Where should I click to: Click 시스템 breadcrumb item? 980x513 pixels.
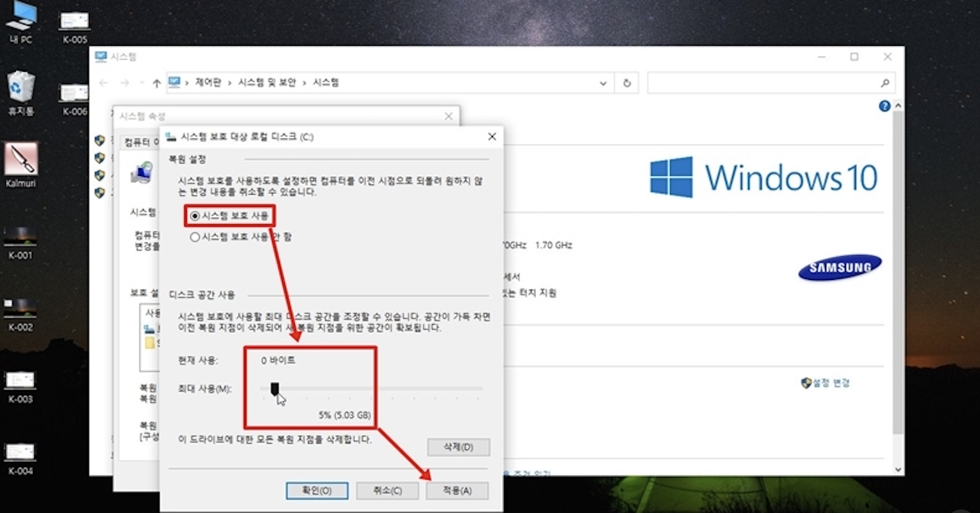pyautogui.click(x=326, y=82)
